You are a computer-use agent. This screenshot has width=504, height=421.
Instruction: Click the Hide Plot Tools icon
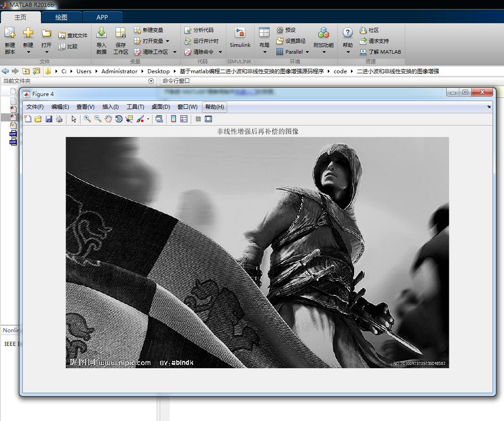[x=198, y=119]
